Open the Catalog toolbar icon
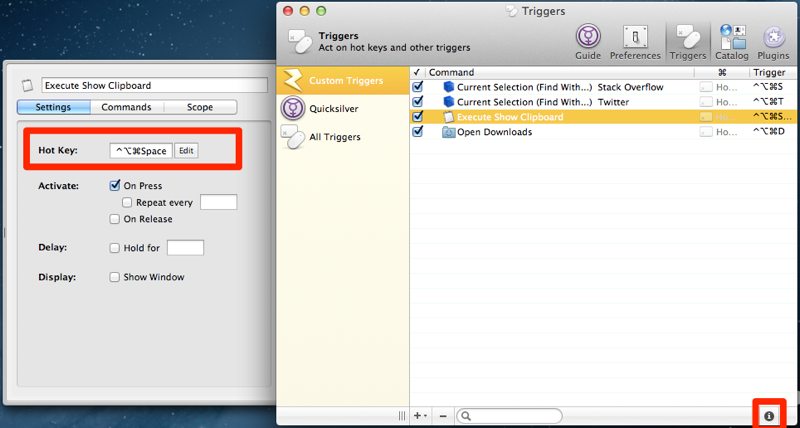This screenshot has height=428, width=800. 732,42
